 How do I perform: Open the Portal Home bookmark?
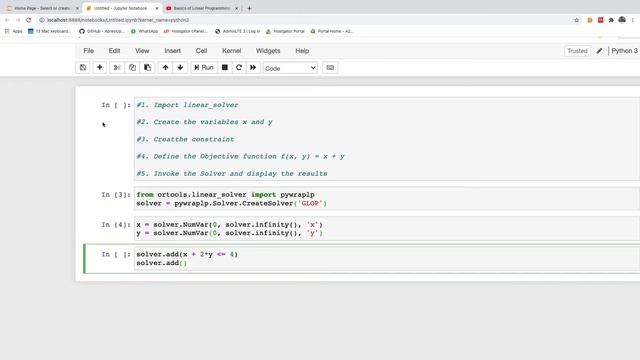point(332,31)
